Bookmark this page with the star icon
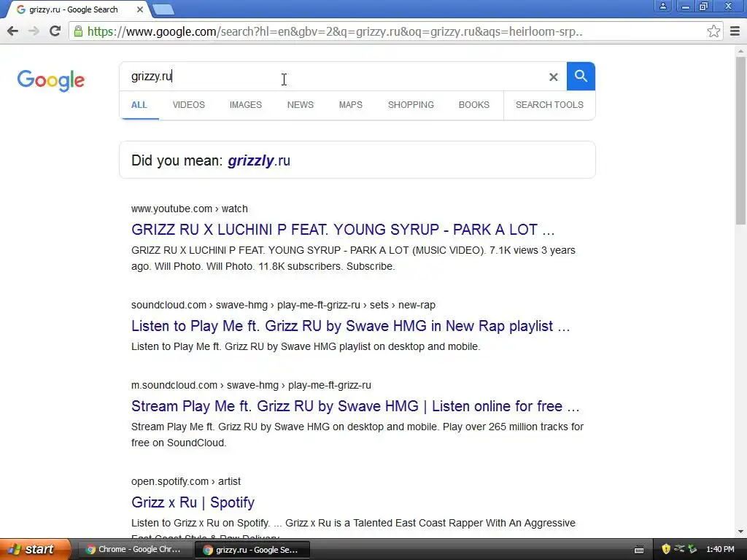 (x=713, y=31)
